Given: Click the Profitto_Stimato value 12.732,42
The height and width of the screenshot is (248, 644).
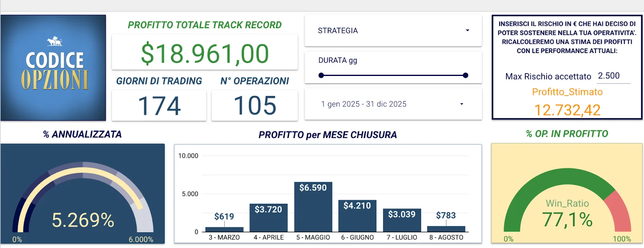Looking at the screenshot, I should [x=567, y=110].
